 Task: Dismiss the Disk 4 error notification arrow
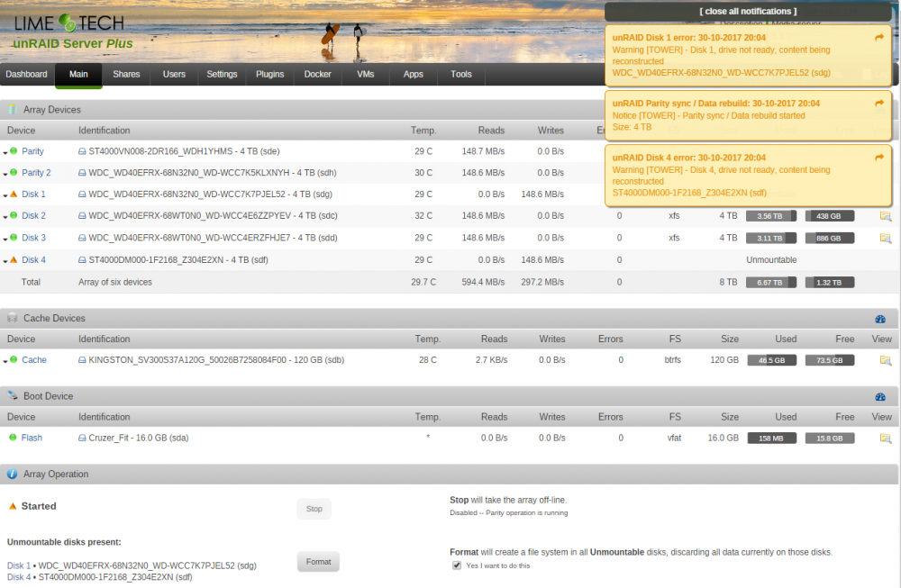click(x=878, y=158)
